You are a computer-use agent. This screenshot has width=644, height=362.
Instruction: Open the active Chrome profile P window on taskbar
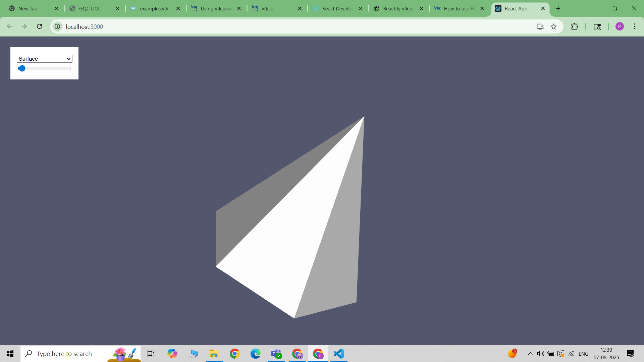click(318, 354)
